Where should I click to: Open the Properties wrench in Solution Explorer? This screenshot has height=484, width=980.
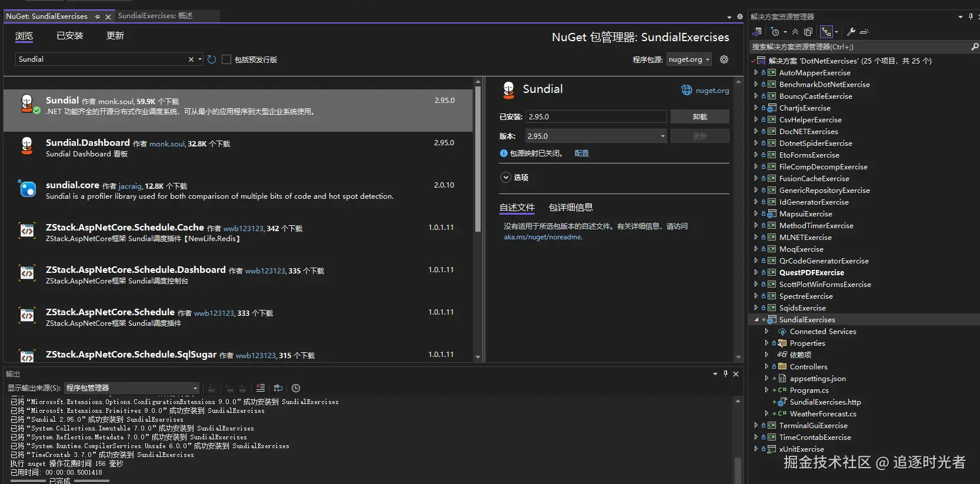851,32
